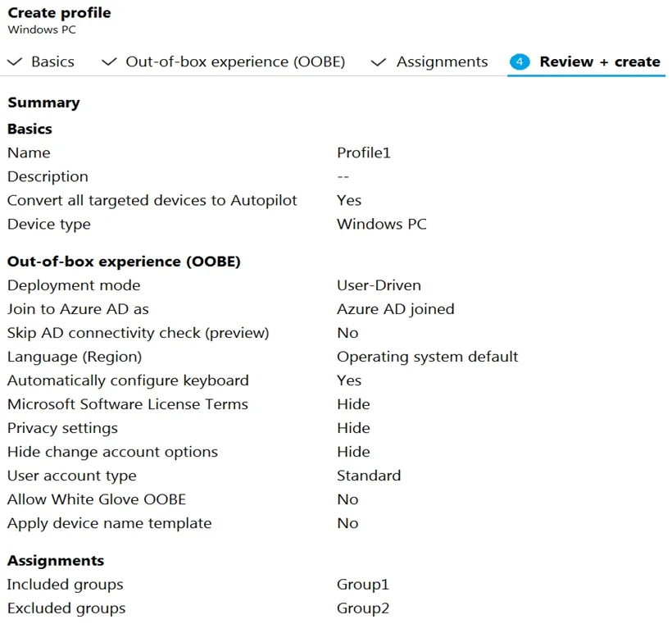Click Group2 under Excluded groups
672x624 pixels.
point(363,608)
